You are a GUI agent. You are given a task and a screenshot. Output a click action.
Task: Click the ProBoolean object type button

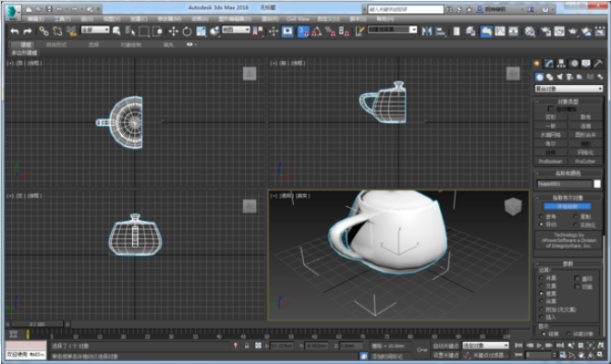click(x=551, y=161)
